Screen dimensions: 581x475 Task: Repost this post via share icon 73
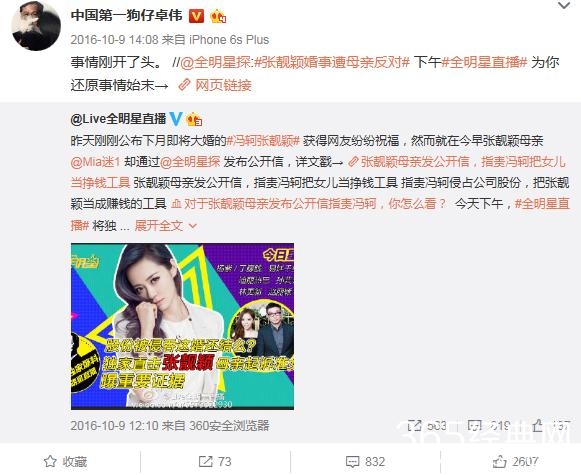[215, 462]
